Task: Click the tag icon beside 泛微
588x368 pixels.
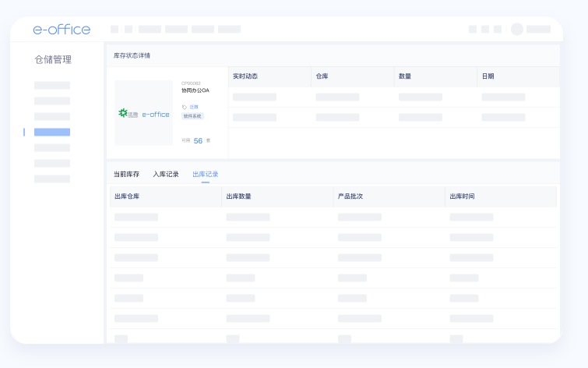Action: tap(185, 107)
